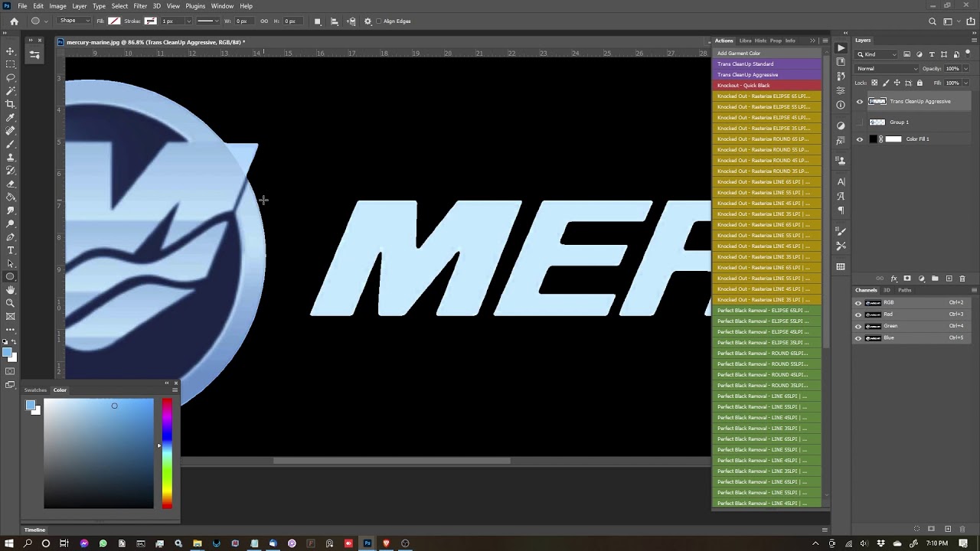Viewport: 980px width, 551px height.
Task: Select the Eyedropper tool
Action: click(11, 118)
